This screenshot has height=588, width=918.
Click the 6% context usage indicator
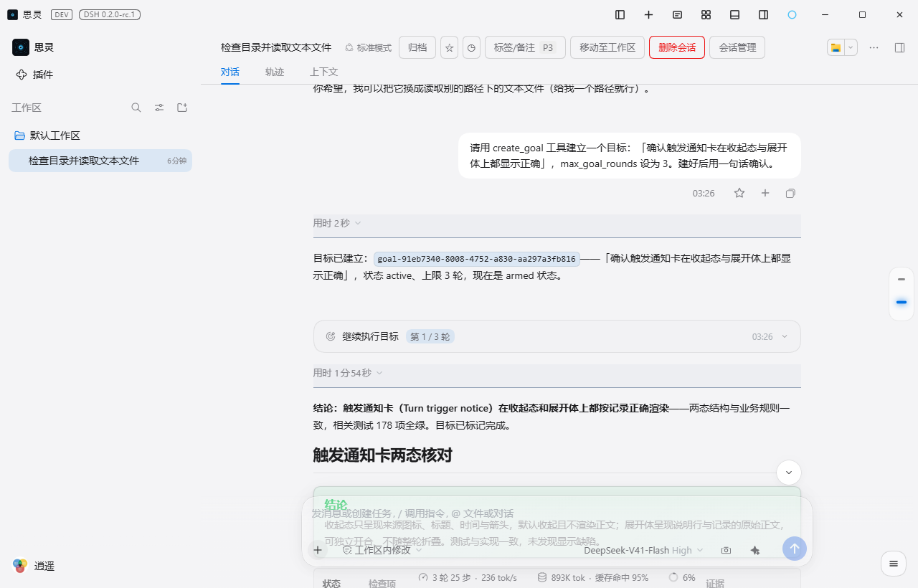point(682,577)
